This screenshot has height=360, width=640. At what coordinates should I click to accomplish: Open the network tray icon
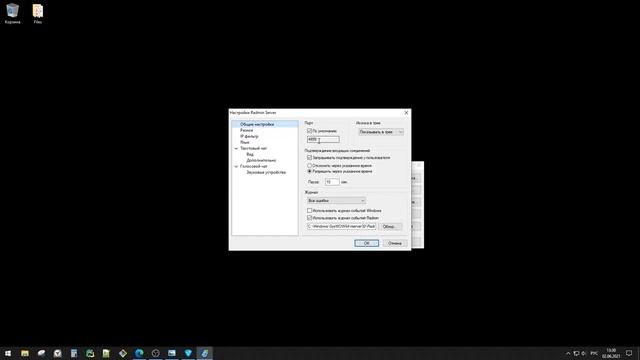pyautogui.click(x=576, y=353)
